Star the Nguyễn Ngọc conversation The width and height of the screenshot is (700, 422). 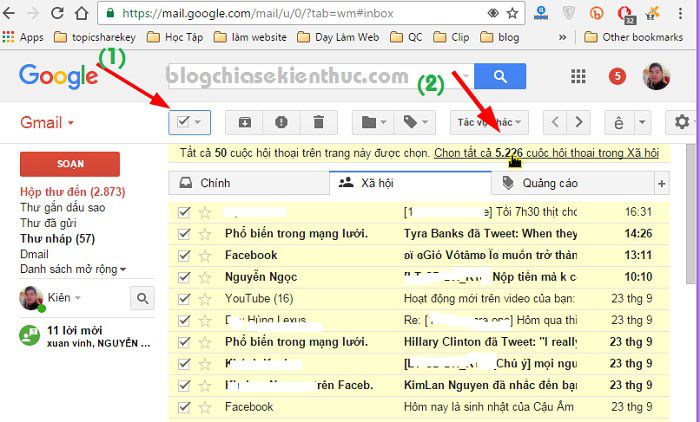click(x=205, y=277)
